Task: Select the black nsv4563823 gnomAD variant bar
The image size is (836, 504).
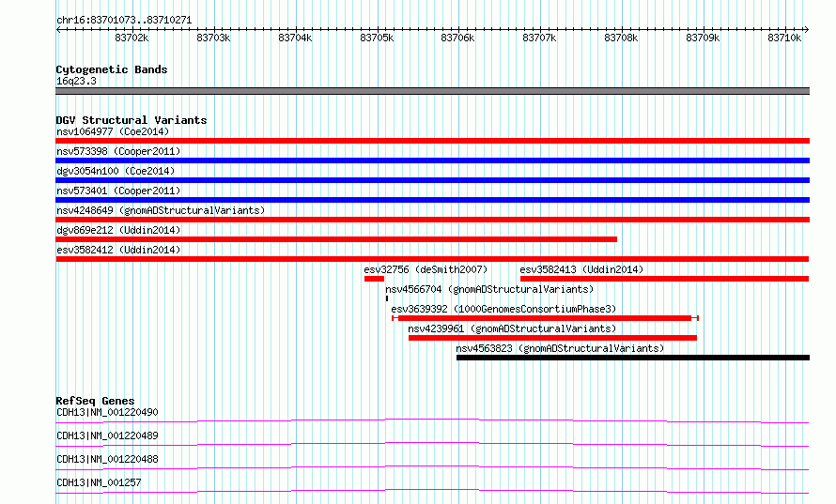Action: (633, 358)
